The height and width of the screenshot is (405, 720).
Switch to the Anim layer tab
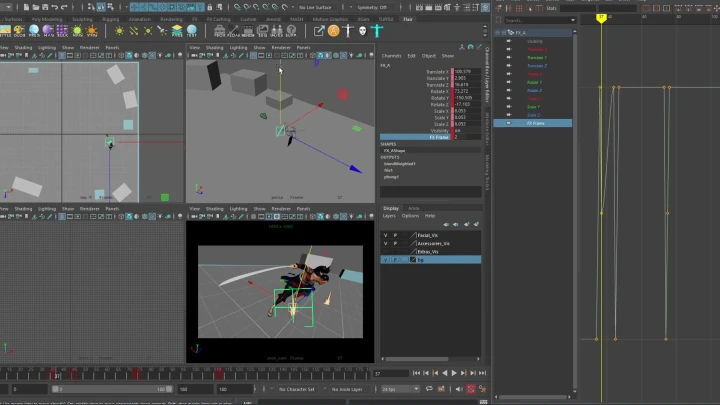(x=413, y=208)
